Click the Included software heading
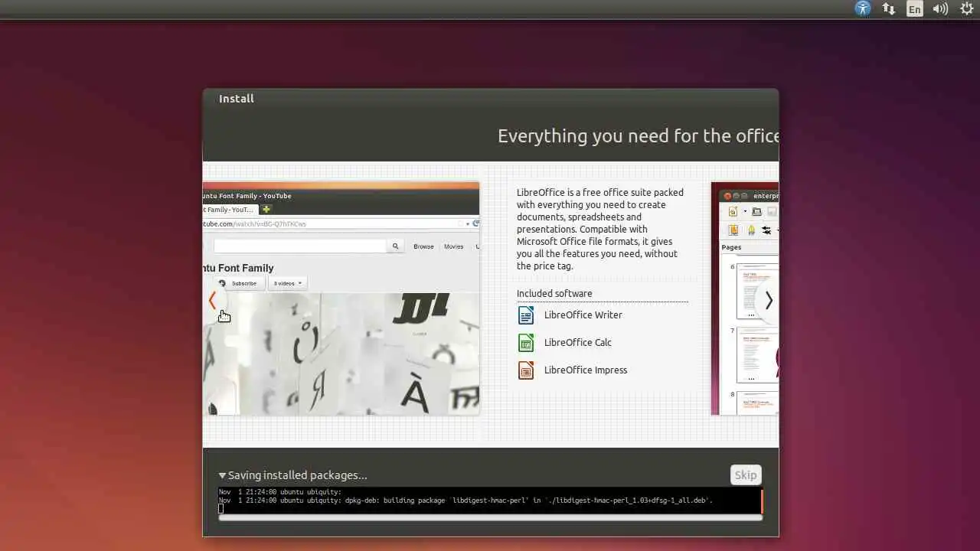This screenshot has height=551, width=980. coord(554,294)
